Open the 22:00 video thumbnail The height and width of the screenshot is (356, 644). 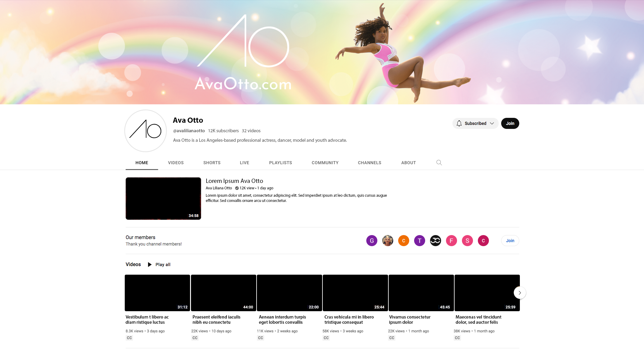tap(289, 293)
